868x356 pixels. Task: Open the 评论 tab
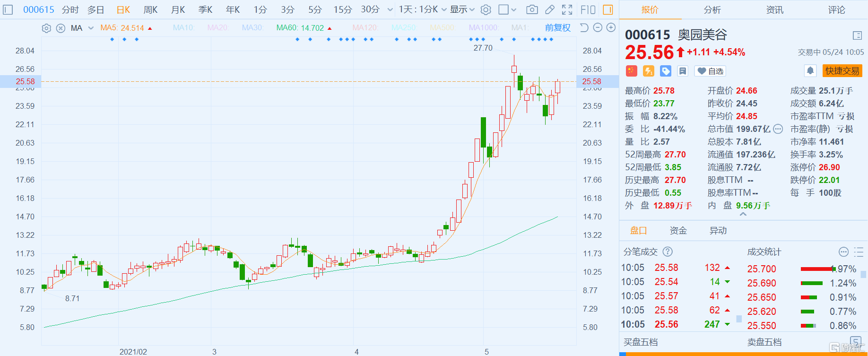tap(836, 10)
